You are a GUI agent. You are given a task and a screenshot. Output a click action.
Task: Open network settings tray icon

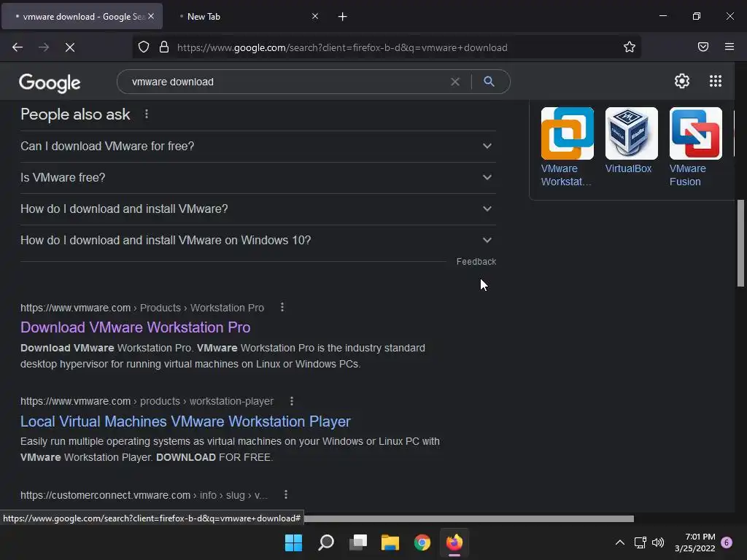640,542
